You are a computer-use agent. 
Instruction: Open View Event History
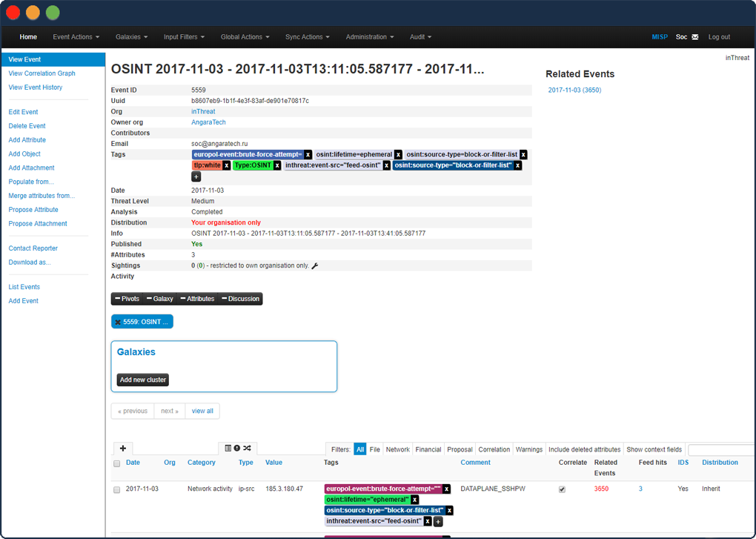(x=35, y=87)
